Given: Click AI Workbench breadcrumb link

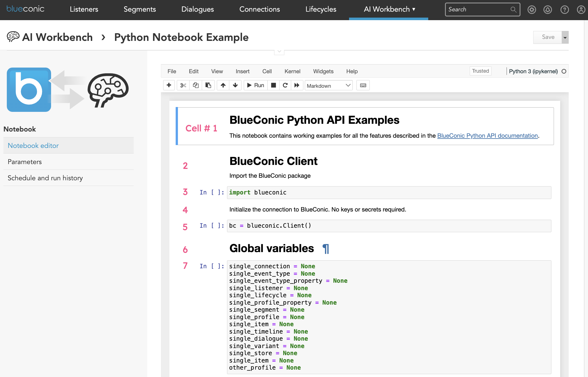Looking at the screenshot, I should [57, 37].
